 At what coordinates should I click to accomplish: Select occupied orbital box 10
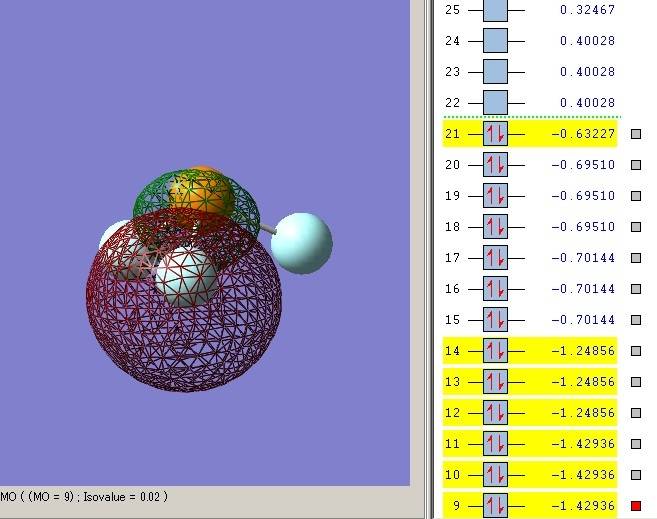tap(495, 475)
